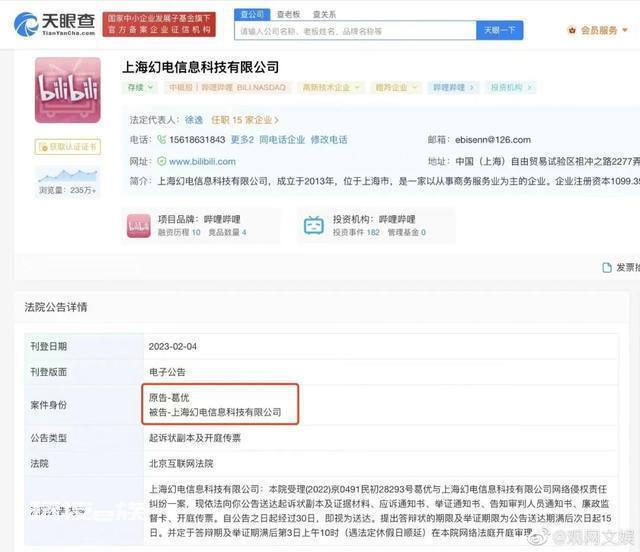Click 投资事件 182 link

(356, 232)
